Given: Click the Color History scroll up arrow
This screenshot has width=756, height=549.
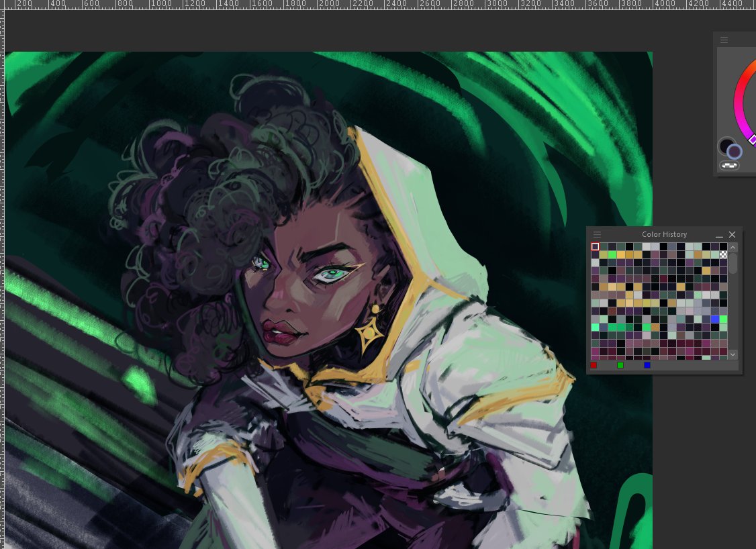Looking at the screenshot, I should click(733, 247).
